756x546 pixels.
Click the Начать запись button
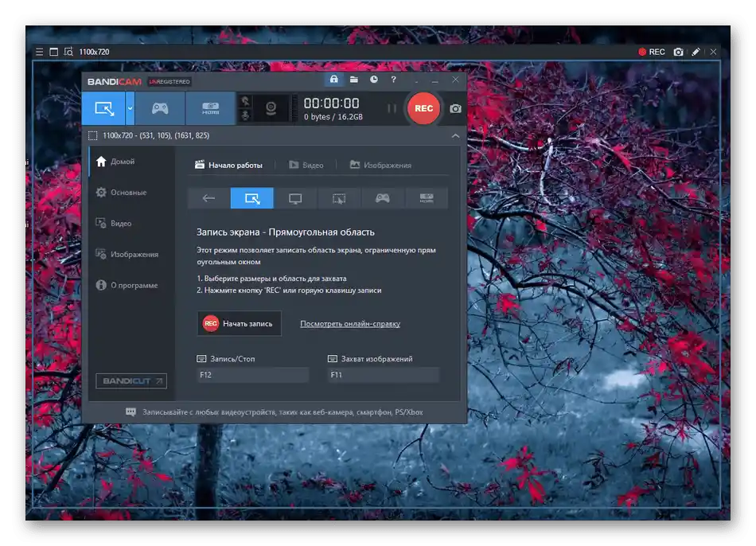[240, 324]
